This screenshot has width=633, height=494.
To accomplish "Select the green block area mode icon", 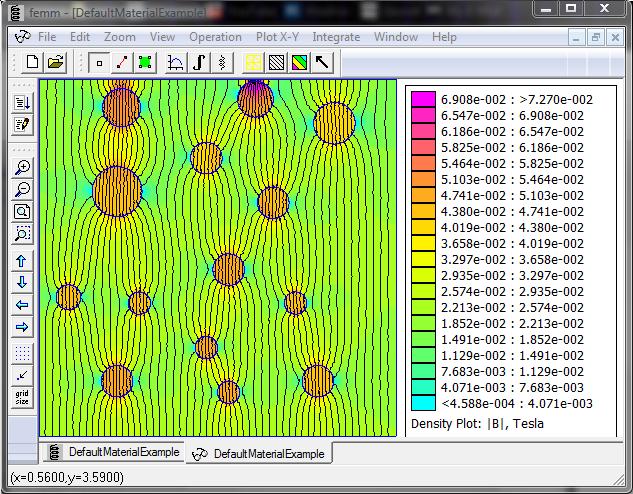I will pos(145,63).
